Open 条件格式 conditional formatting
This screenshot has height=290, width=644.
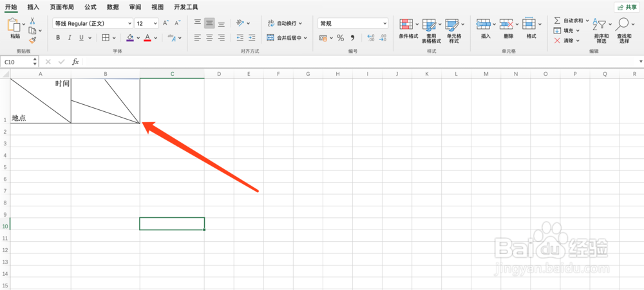[409, 29]
